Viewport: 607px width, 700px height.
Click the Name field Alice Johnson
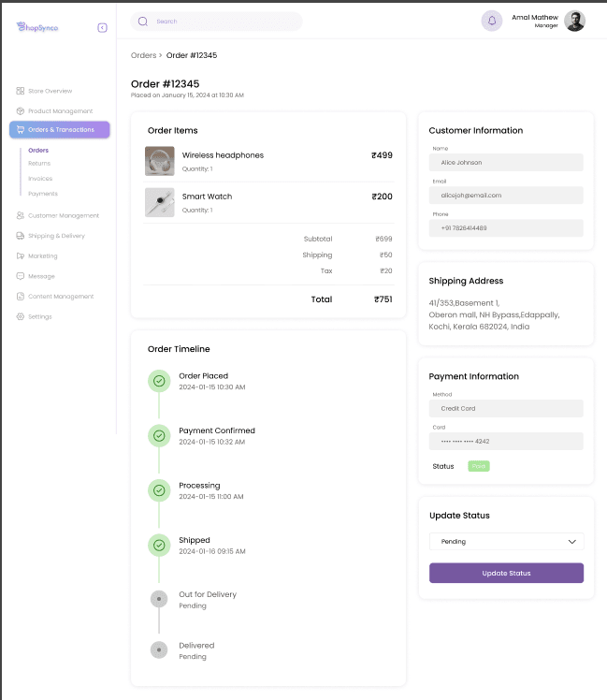[506, 163]
